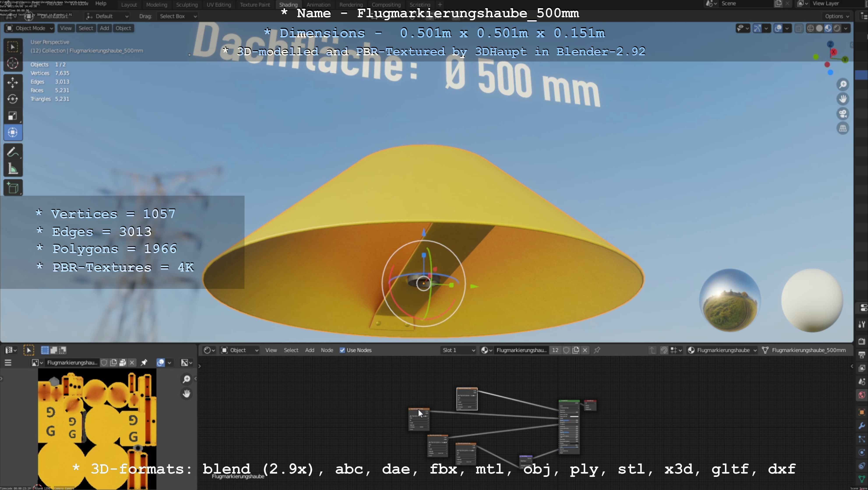Click the Z axis on the navigation gizmo
The width and height of the screenshot is (868, 490).
pos(830,44)
